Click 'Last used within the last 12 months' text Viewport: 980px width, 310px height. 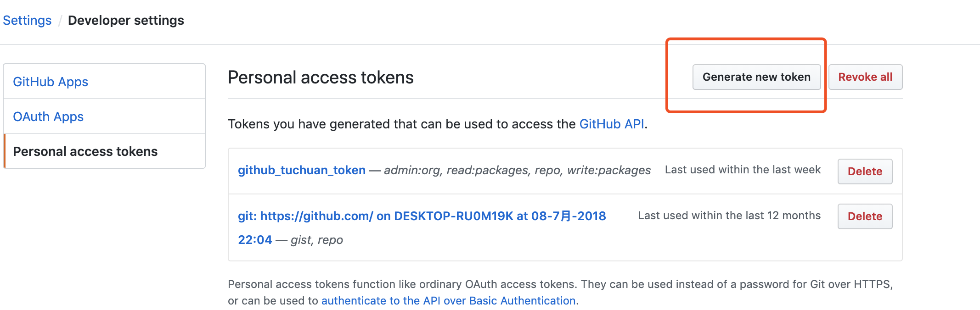pos(729,216)
